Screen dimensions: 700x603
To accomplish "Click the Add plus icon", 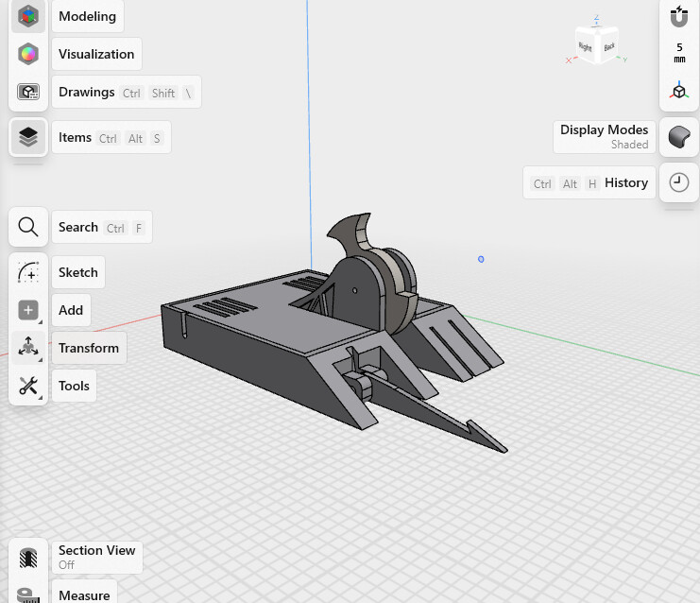I will click(x=28, y=310).
